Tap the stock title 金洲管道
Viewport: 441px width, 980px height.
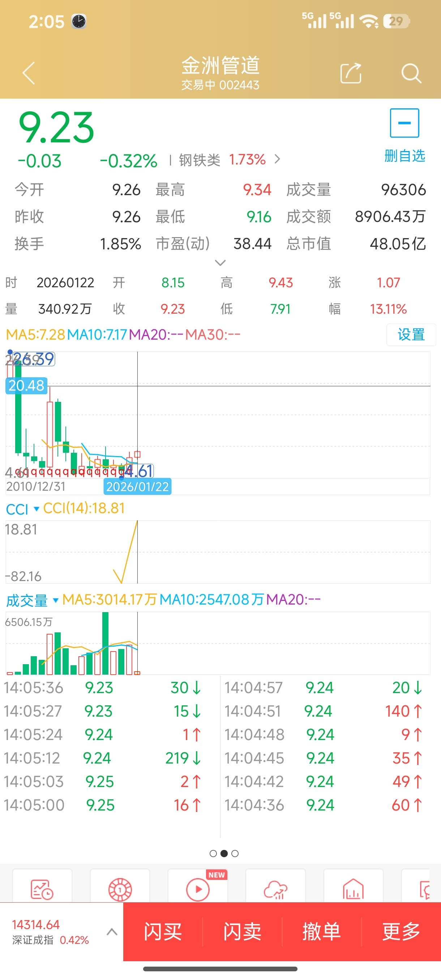(x=220, y=65)
